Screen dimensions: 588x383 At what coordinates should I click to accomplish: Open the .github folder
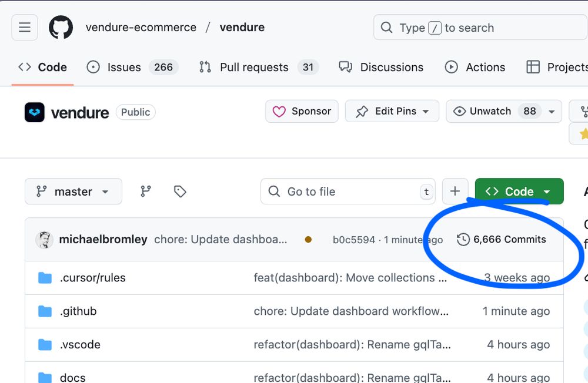tap(78, 311)
